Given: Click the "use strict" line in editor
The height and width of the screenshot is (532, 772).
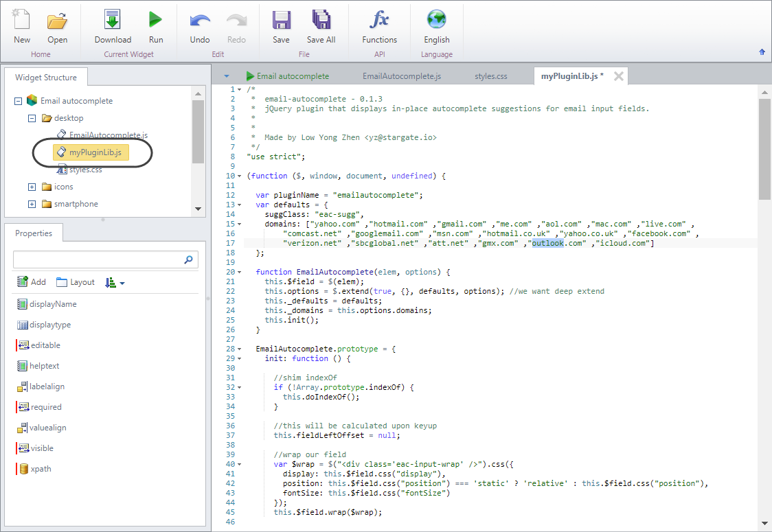Looking at the screenshot, I should point(275,157).
